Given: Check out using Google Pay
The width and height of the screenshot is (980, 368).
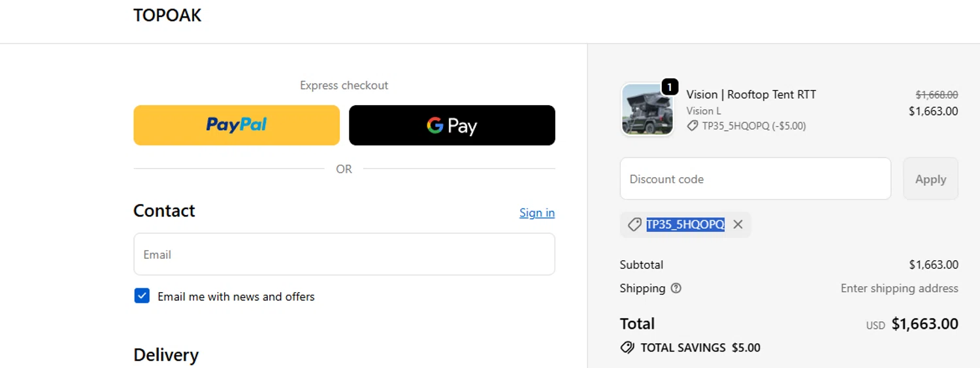Looking at the screenshot, I should [452, 125].
